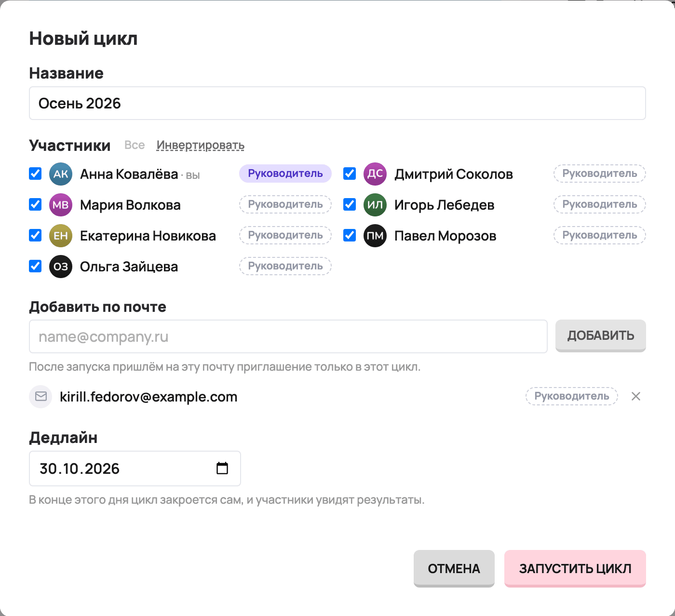This screenshot has width=675, height=616.
Task: Focus the name@company.ru email input
Action: 288,336
